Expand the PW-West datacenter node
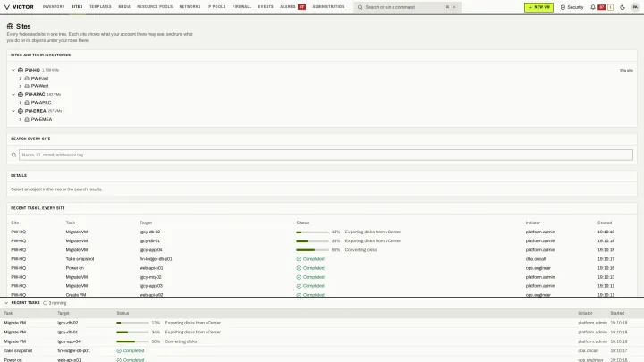Screen dimensions: 644x362 [20, 86]
